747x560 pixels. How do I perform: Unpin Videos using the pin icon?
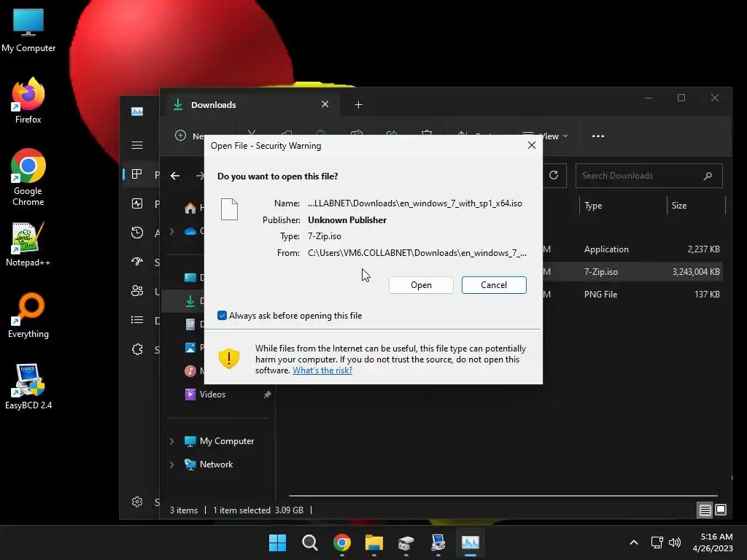pyautogui.click(x=267, y=394)
